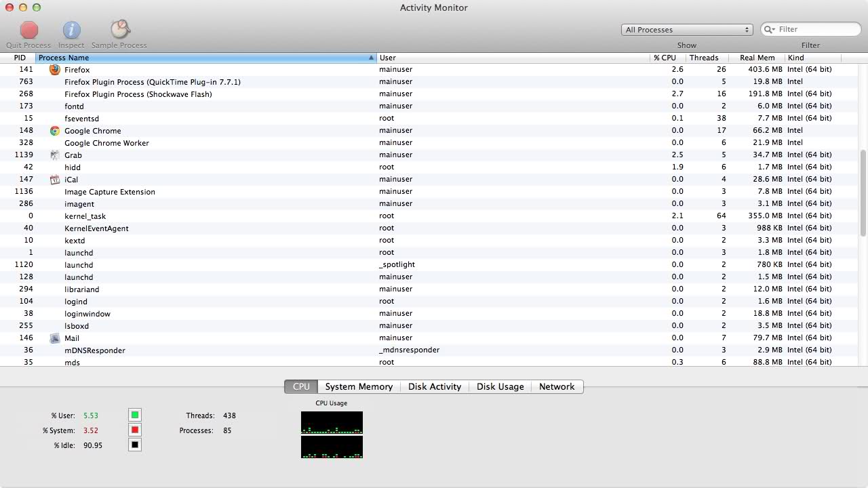The width and height of the screenshot is (868, 488).
Task: Click the black % Idle color swatch
Action: point(135,445)
